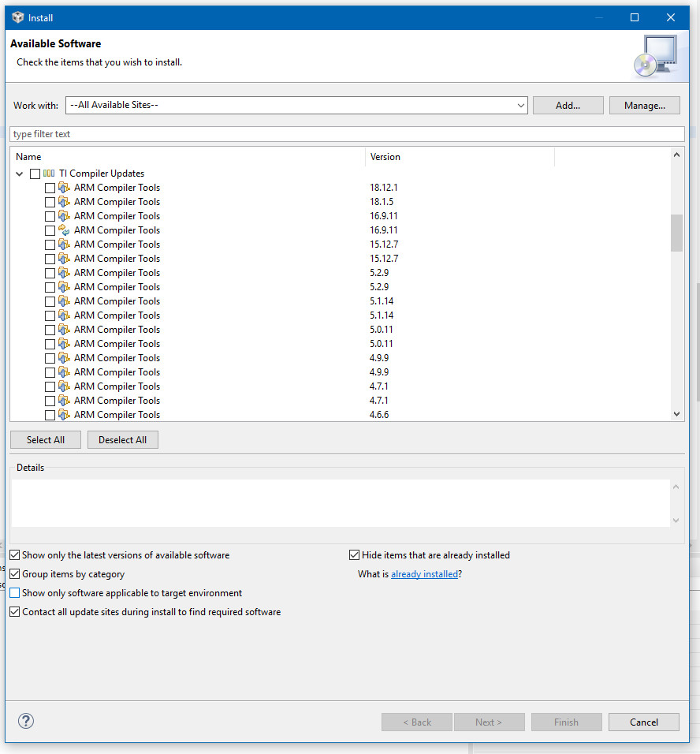The image size is (700, 754).
Task: Click the software list scrollbar thumb
Action: pos(676,233)
